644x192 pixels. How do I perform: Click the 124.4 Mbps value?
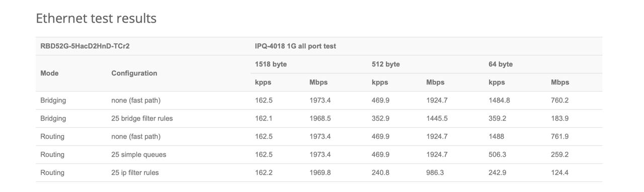click(x=559, y=173)
